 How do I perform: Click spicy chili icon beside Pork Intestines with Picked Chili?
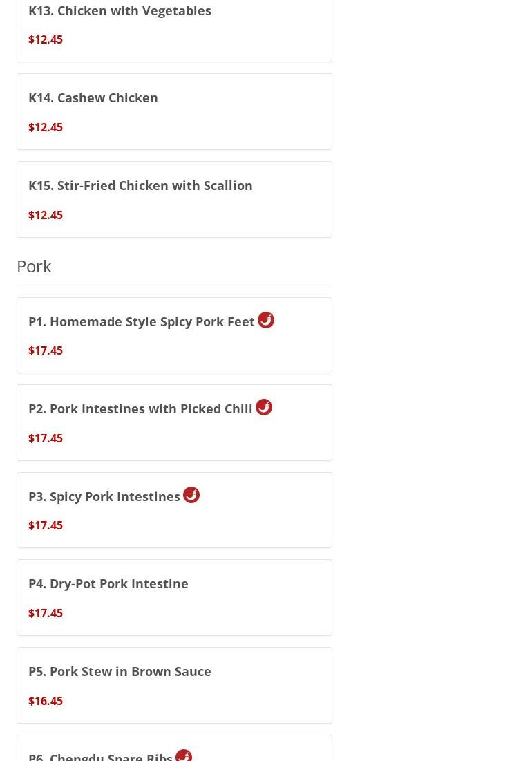[264, 407]
